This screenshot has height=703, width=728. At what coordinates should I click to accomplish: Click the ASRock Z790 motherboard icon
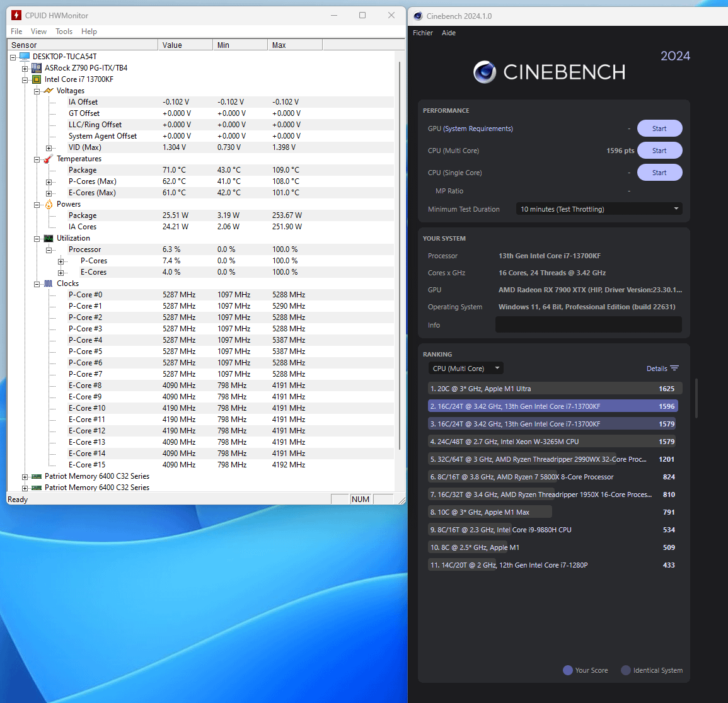pos(36,68)
